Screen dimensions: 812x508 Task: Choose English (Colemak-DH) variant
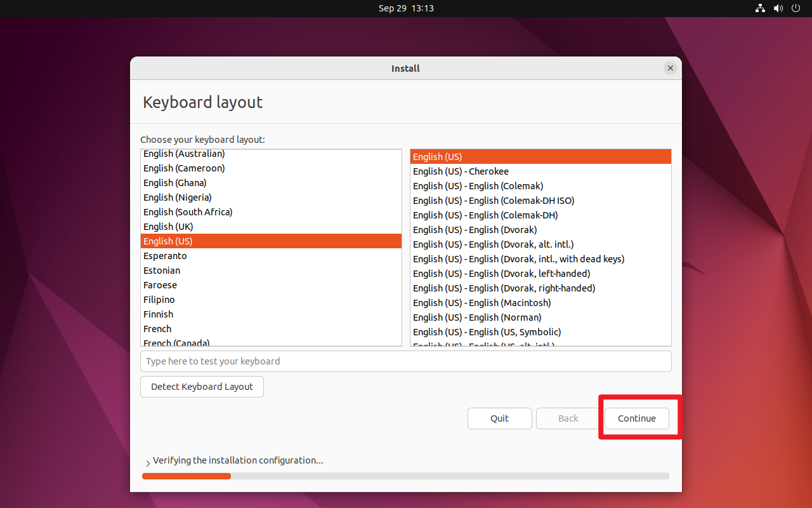(540, 215)
